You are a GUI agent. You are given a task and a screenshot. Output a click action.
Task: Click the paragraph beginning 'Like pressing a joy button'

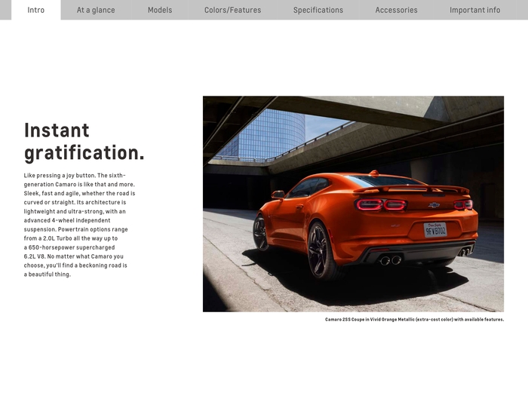pos(79,225)
